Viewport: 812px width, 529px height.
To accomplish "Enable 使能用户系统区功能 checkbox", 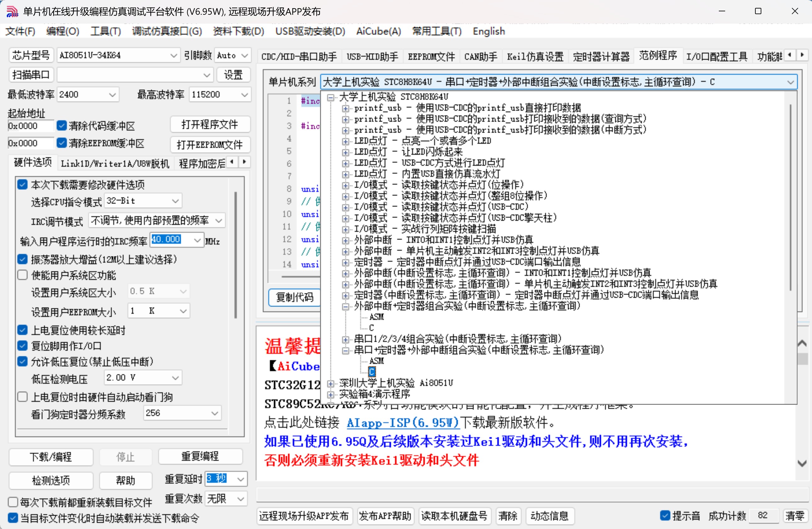I will 23,275.
